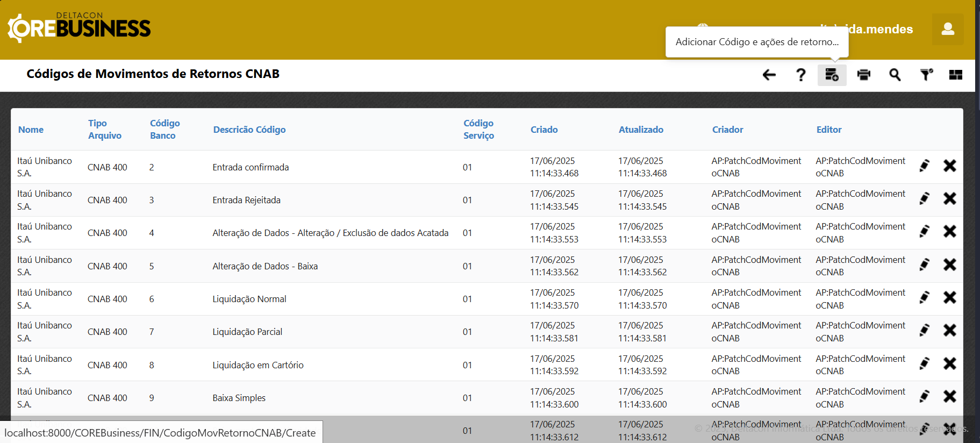Edit the Entrada confirmada row
The height and width of the screenshot is (443, 980).
(924, 166)
